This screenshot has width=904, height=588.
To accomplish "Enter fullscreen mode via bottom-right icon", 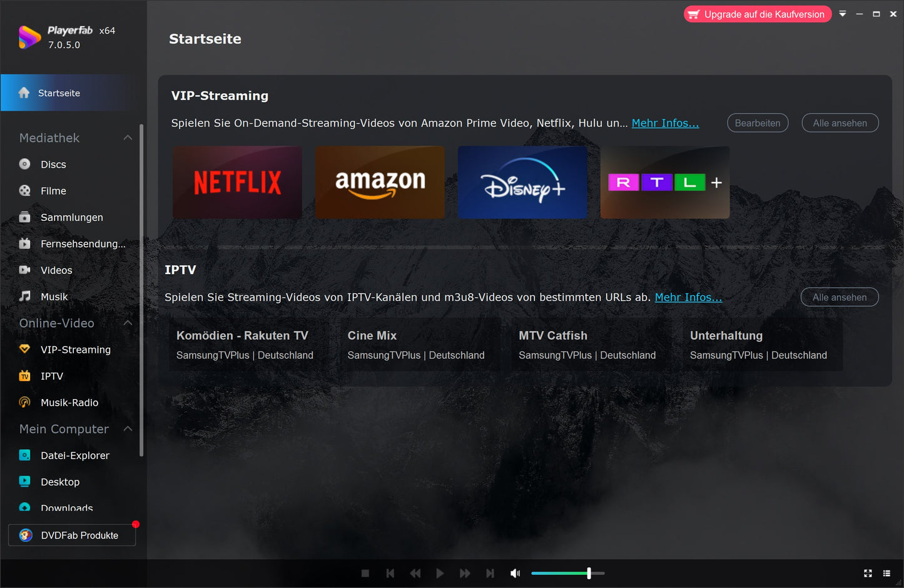I will click(x=868, y=573).
